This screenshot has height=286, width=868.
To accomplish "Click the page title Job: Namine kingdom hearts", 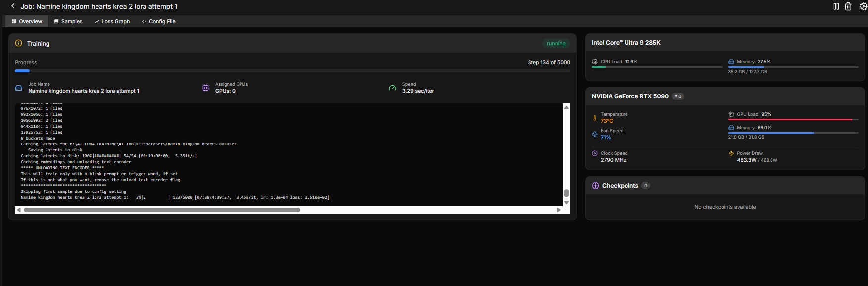I will tap(99, 6).
